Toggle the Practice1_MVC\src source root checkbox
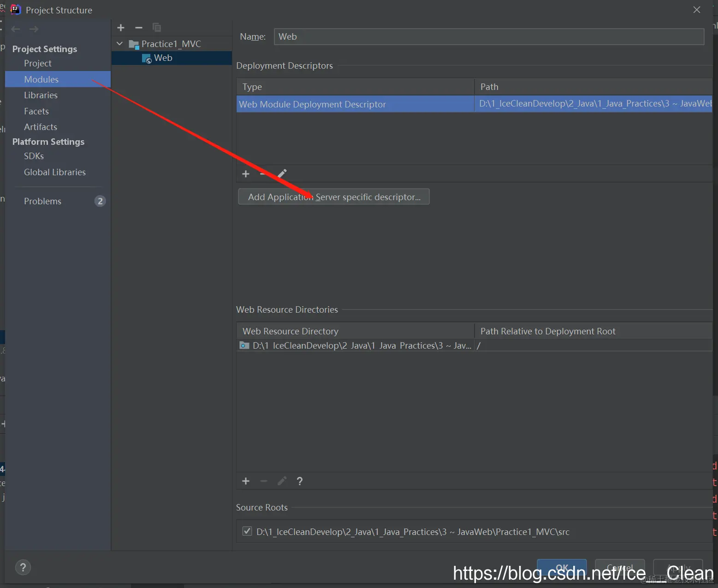The image size is (718, 588). point(247,531)
